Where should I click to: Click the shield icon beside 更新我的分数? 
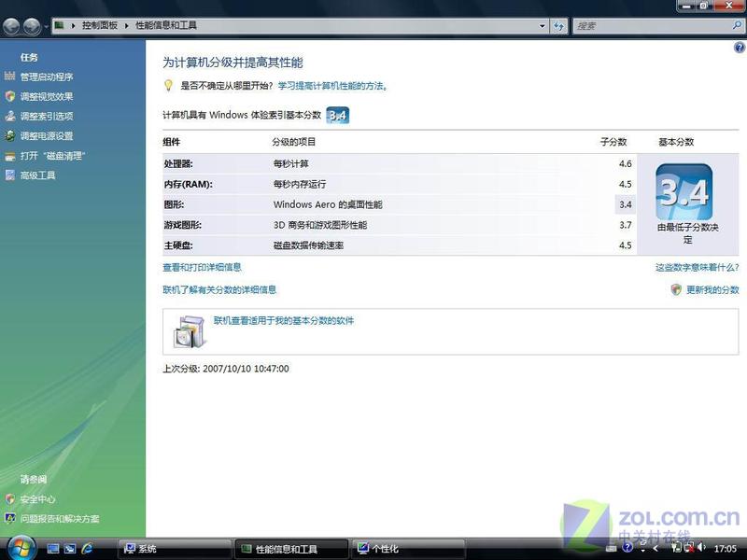pyautogui.click(x=676, y=289)
